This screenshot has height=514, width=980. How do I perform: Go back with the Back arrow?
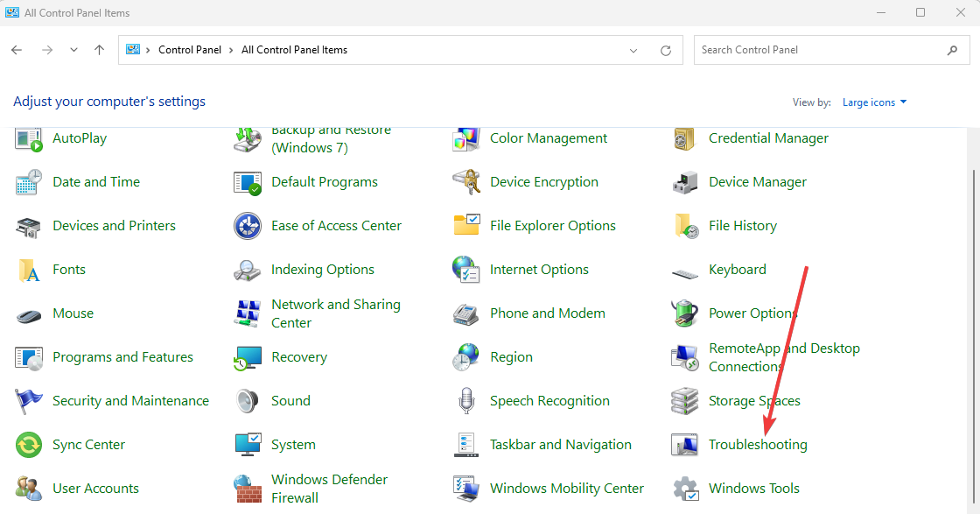17,50
